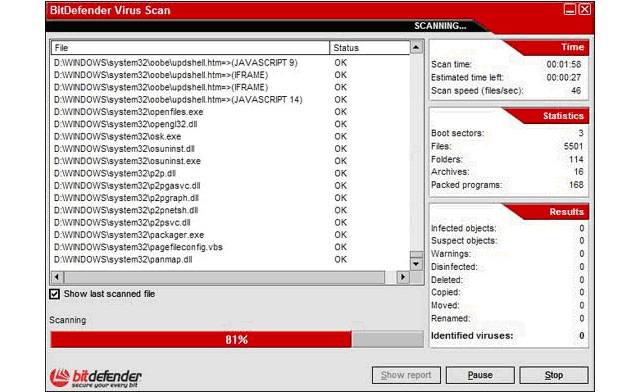Select the p2pgasvc.dll file row
640x392 pixels.
(x=231, y=186)
